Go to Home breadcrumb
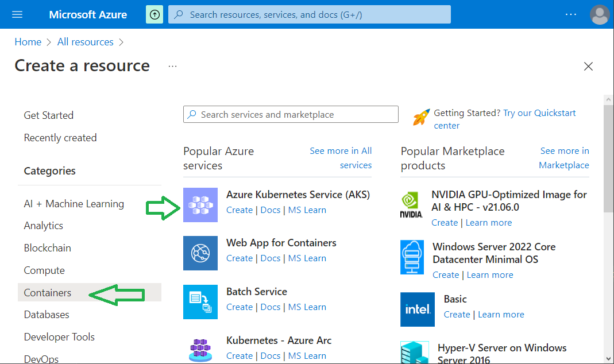 [x=28, y=42]
